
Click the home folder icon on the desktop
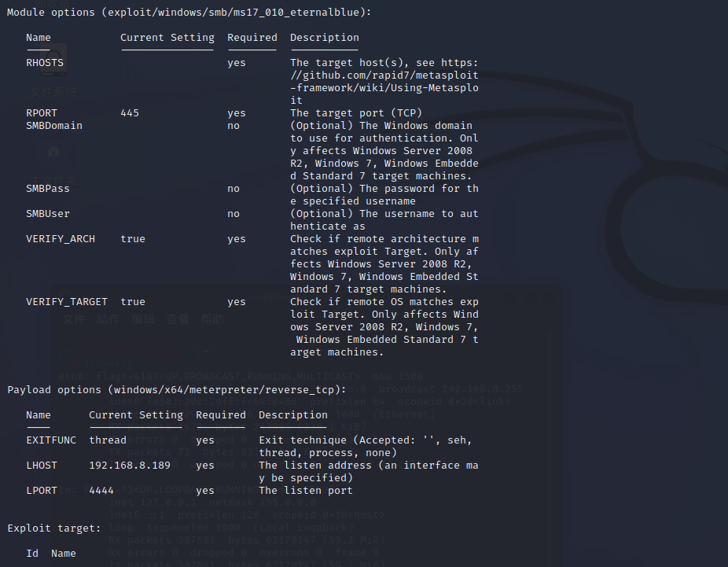pos(53,152)
